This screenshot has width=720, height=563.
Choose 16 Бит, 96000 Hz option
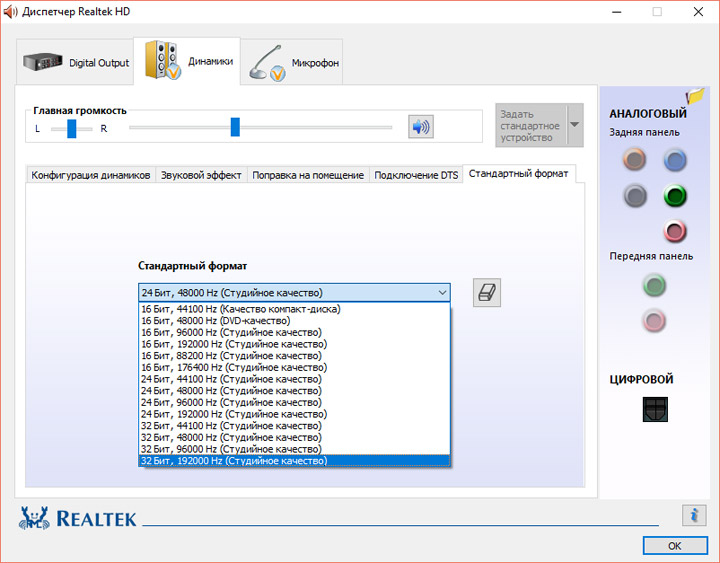[x=294, y=332]
